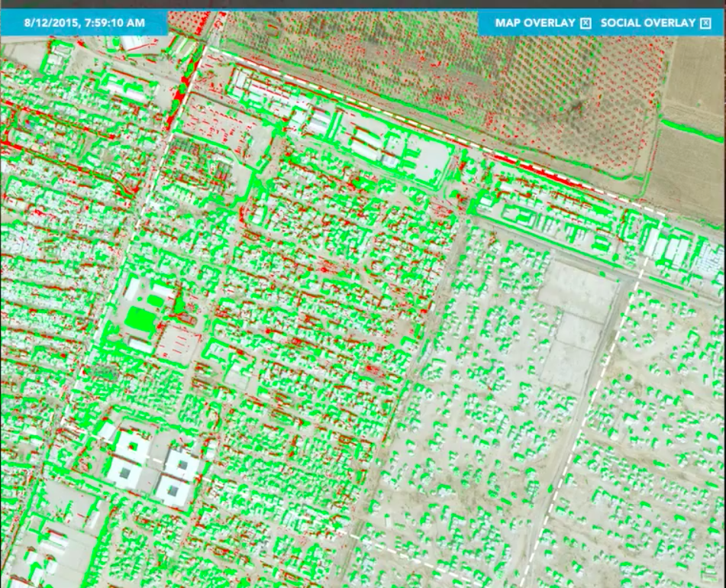Click the MAP OVERLAY label
This screenshot has height=588, width=726.
click(x=535, y=23)
